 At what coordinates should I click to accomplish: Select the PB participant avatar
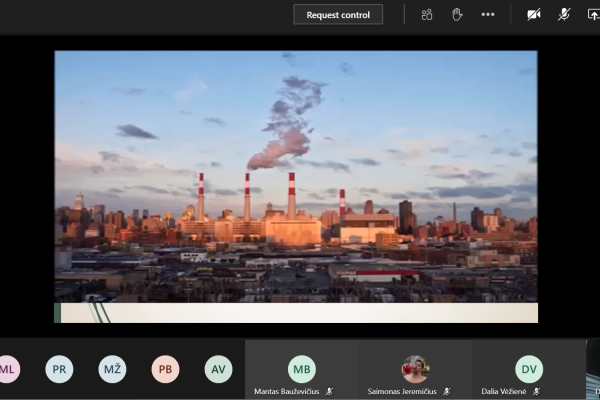pos(165,369)
